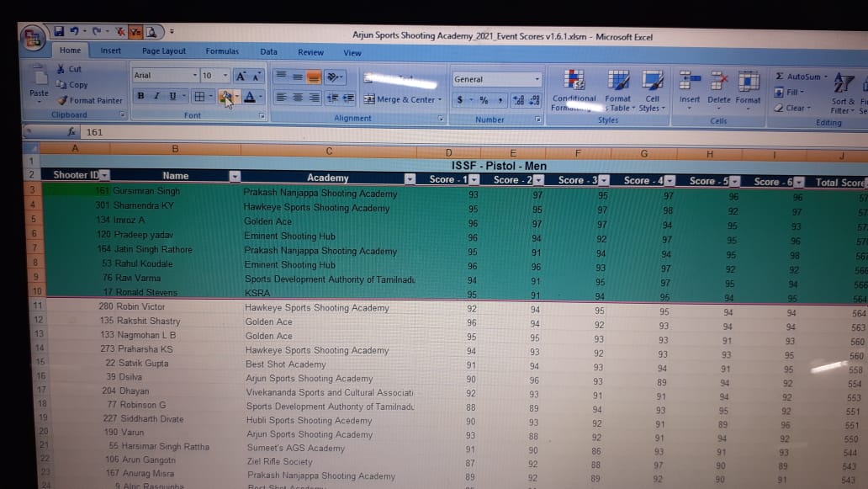The image size is (868, 489).
Task: Open the font size dropdown
Action: click(225, 76)
